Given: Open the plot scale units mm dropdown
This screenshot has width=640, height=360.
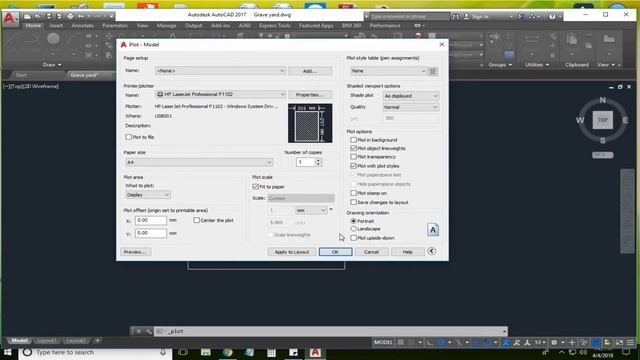Looking at the screenshot, I should (311, 211).
